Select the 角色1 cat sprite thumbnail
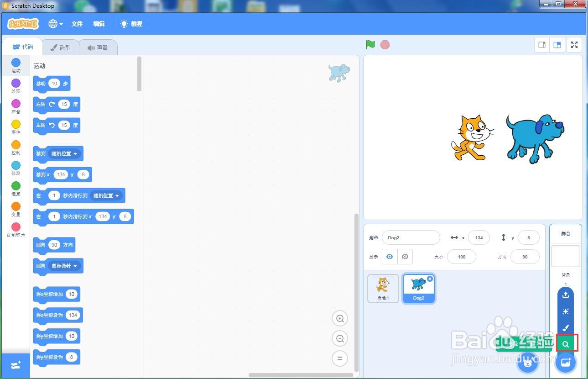 tap(383, 288)
